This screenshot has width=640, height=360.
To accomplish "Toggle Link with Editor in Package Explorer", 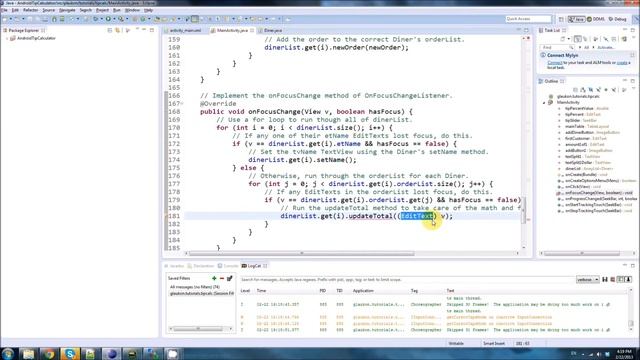I will pos(118,30).
